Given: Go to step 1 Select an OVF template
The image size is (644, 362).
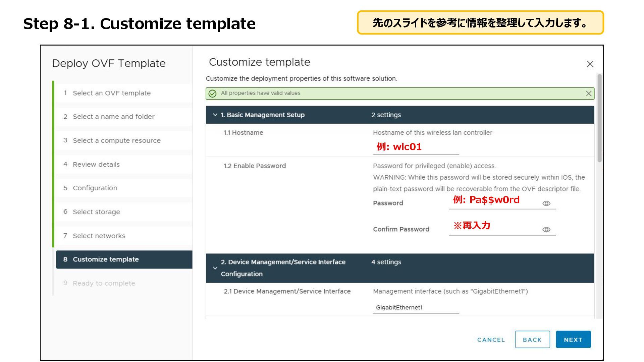Looking at the screenshot, I should coord(112,93).
